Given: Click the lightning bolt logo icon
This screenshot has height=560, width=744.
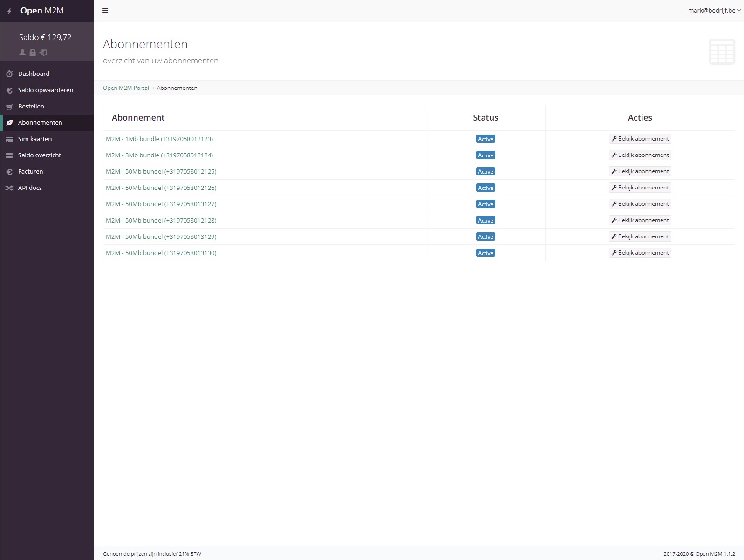Looking at the screenshot, I should pos(9,11).
